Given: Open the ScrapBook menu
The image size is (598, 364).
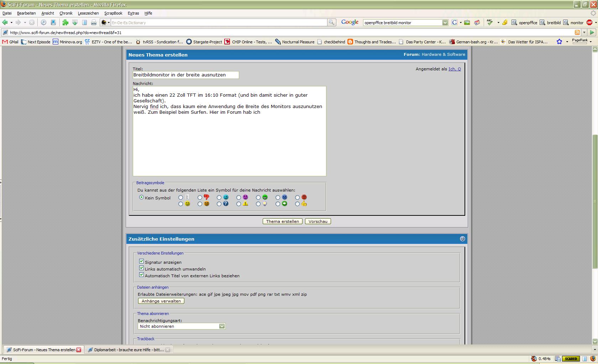Looking at the screenshot, I should click(x=113, y=13).
